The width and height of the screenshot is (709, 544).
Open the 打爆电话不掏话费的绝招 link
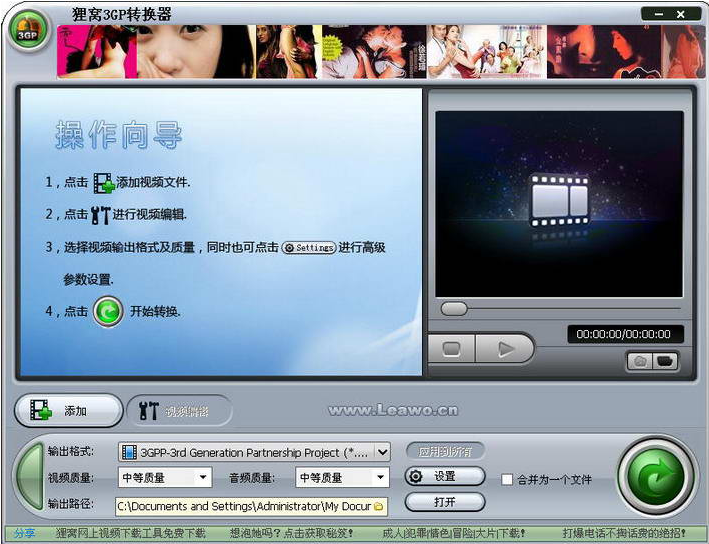click(624, 534)
